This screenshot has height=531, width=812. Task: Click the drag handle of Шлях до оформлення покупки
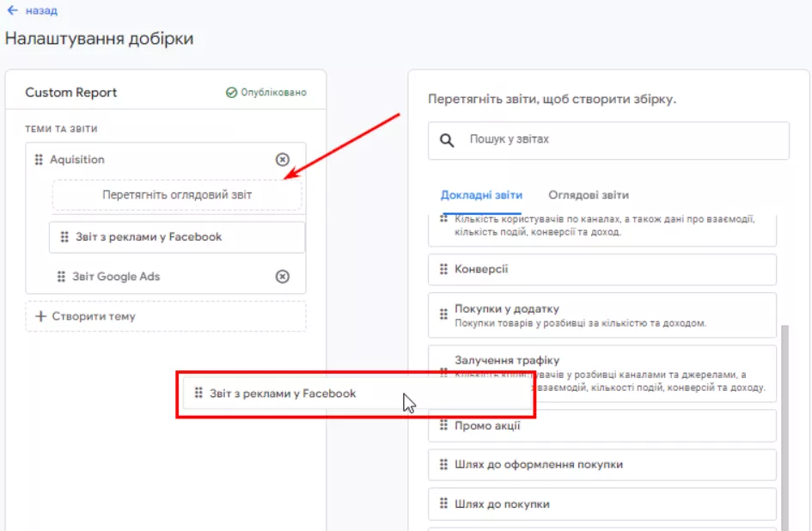click(443, 465)
